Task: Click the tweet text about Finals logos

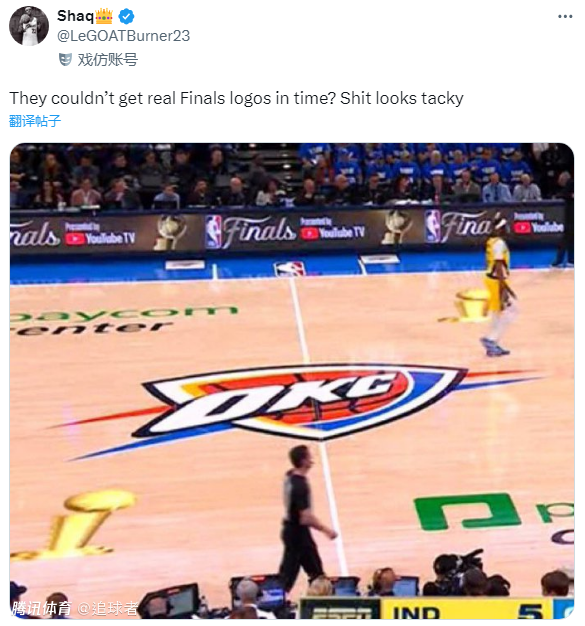Action: [x=236, y=98]
